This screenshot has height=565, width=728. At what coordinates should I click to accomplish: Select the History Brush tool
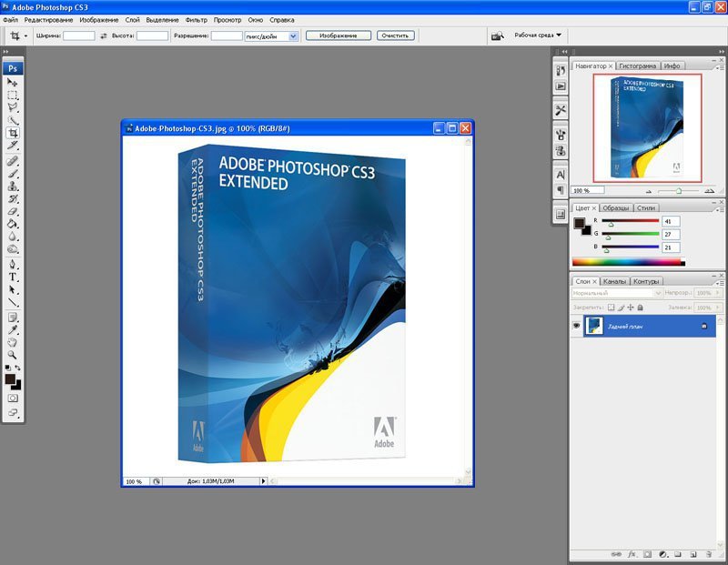point(13,198)
